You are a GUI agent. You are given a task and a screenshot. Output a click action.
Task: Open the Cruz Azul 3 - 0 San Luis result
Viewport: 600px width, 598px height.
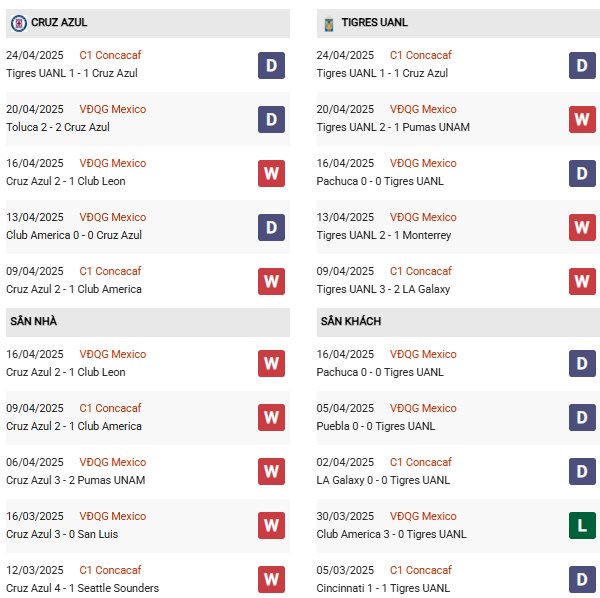(x=62, y=534)
